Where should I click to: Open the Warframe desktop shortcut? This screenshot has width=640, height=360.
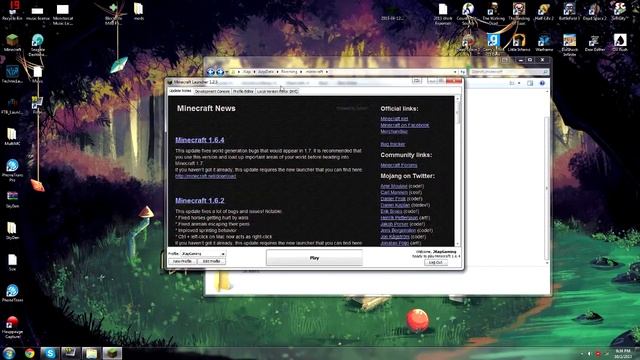click(x=544, y=42)
